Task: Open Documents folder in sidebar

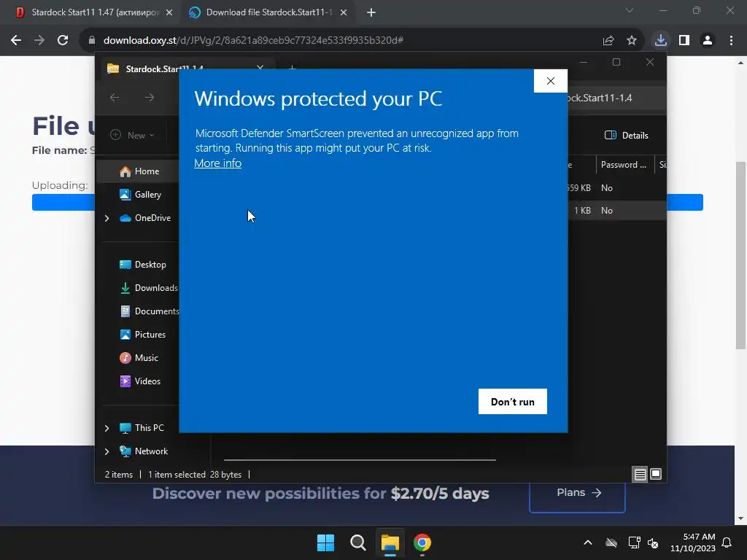Action: pos(149,311)
